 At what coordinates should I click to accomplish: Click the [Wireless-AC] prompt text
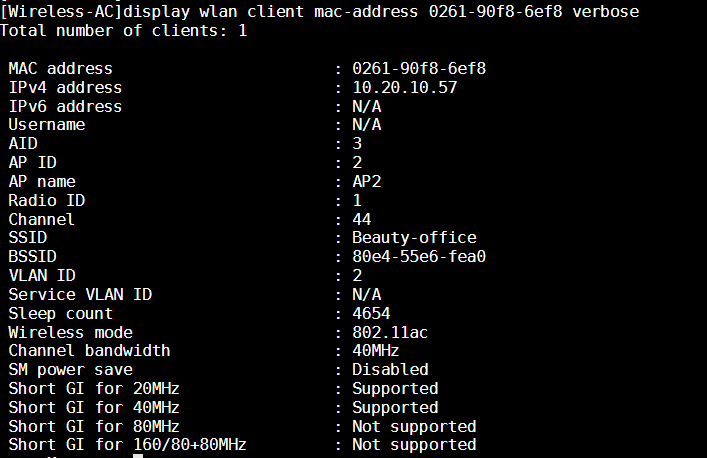(x=61, y=11)
